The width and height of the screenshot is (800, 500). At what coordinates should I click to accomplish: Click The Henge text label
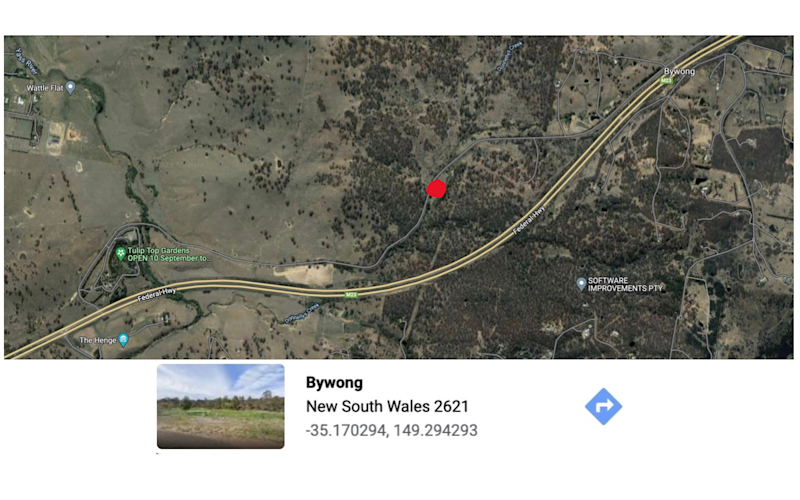98,340
